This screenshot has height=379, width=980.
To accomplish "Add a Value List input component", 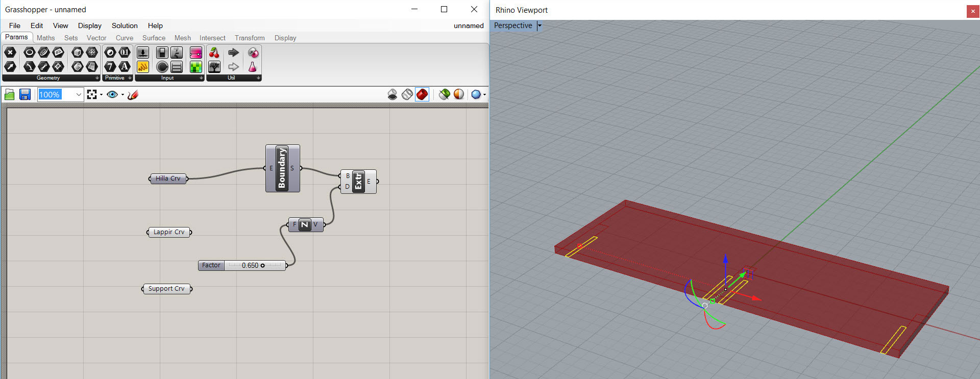I will pyautogui.click(x=177, y=67).
